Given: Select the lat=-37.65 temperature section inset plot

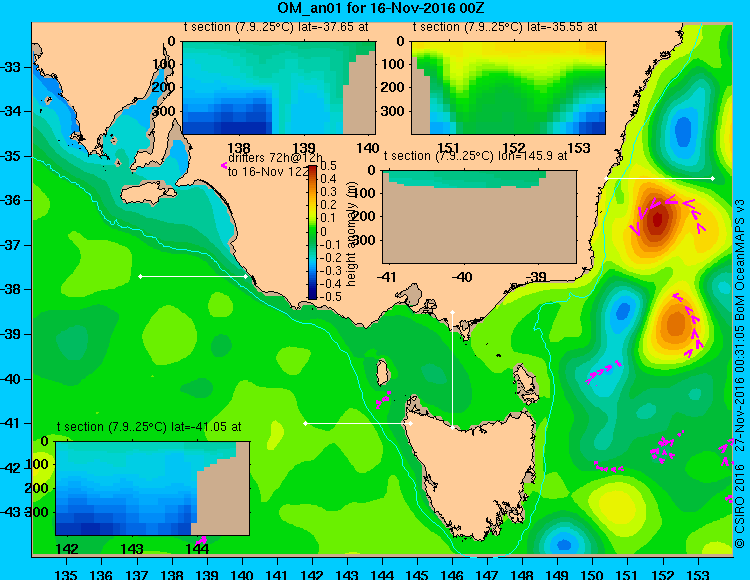Looking at the screenshot, I should (279, 88).
